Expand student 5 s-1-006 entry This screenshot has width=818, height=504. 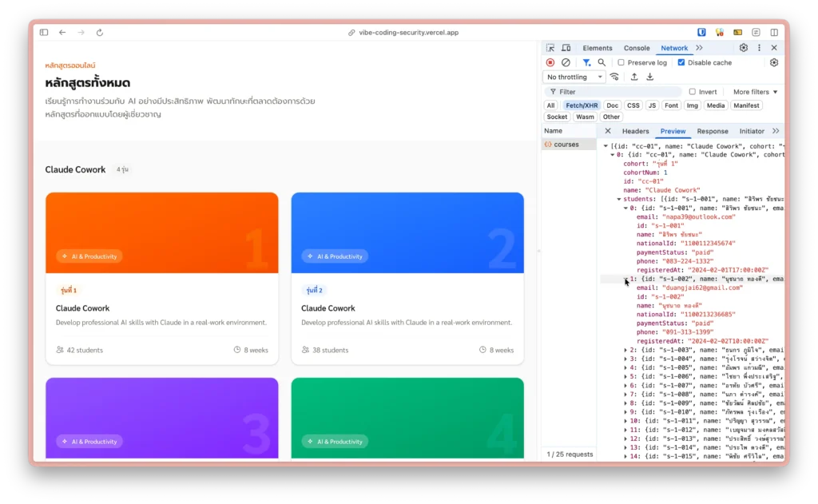[626, 377]
